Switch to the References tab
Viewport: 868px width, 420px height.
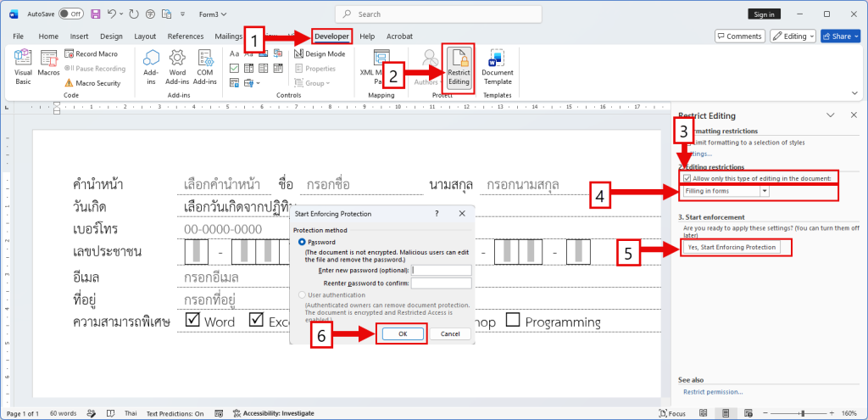tap(186, 36)
